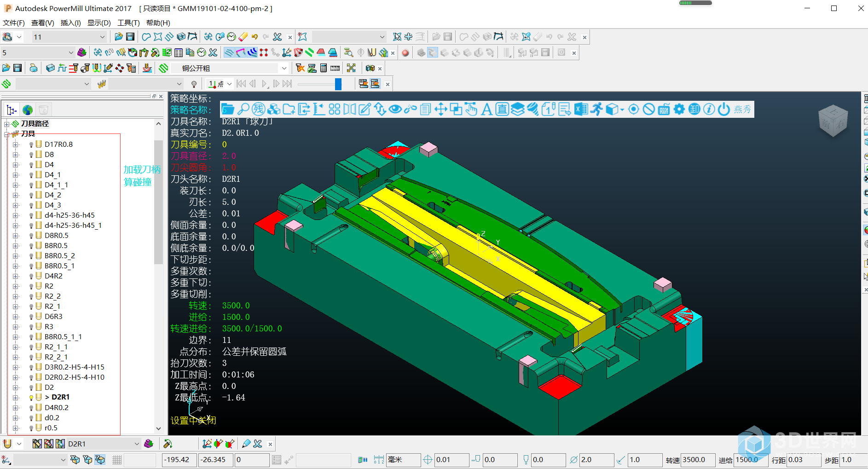Open the boundary dropdown showing 11
Image resolution: width=868 pixels, height=469 pixels.
point(102,37)
